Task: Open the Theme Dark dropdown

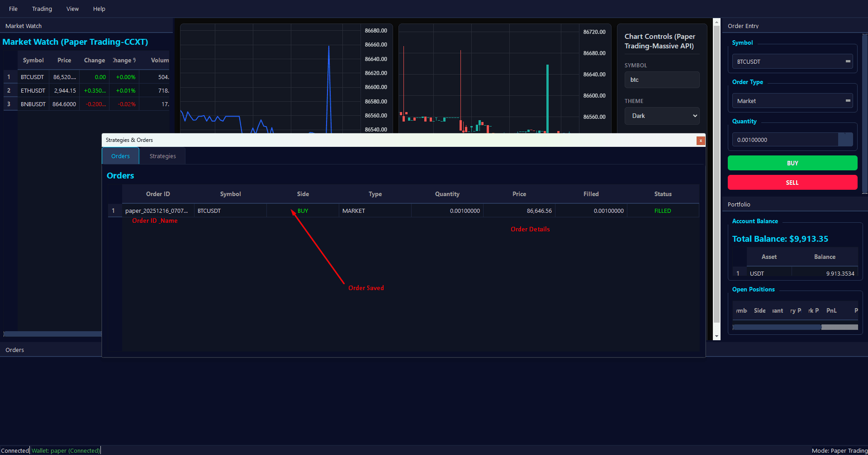Action: click(662, 116)
